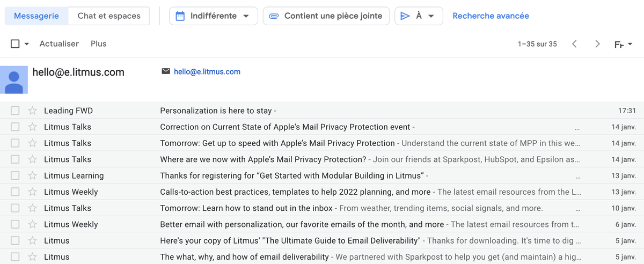Star the Leading FWD email
Viewport: 644px width, 264px height.
33,111
